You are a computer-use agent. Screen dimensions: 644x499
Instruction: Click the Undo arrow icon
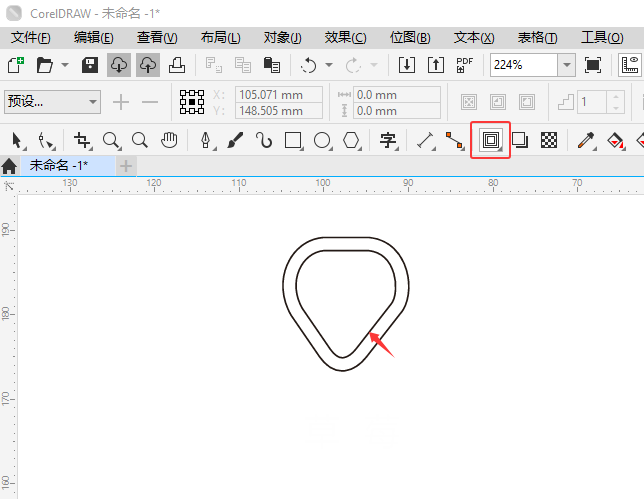308,65
